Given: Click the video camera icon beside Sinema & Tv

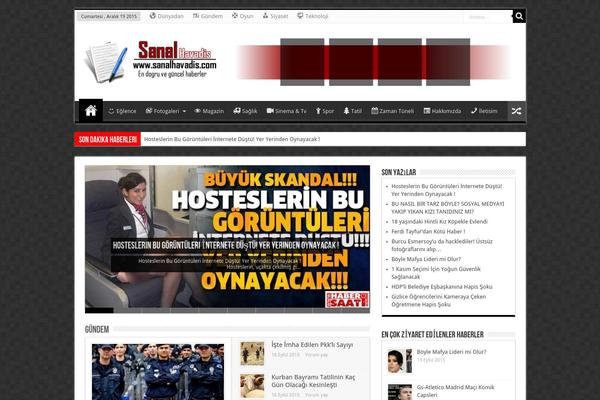Looking at the screenshot, I should pos(270,111).
